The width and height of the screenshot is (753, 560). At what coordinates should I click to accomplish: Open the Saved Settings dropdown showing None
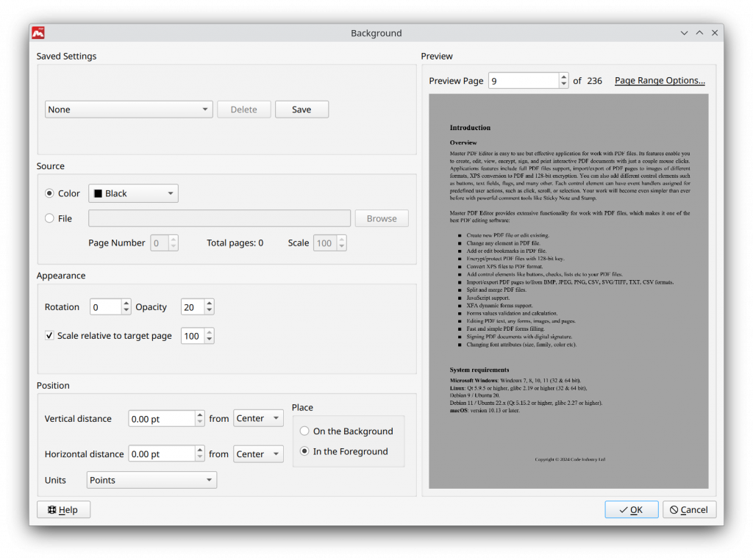coord(128,109)
